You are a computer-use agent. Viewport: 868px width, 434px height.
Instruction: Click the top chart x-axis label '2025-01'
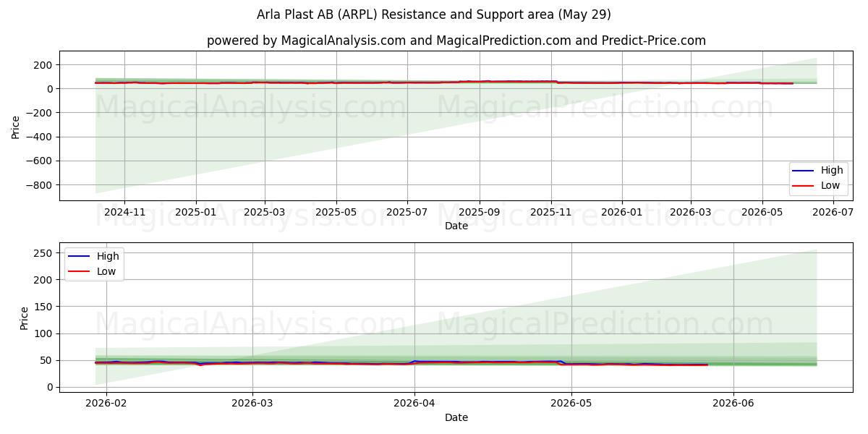(x=196, y=213)
